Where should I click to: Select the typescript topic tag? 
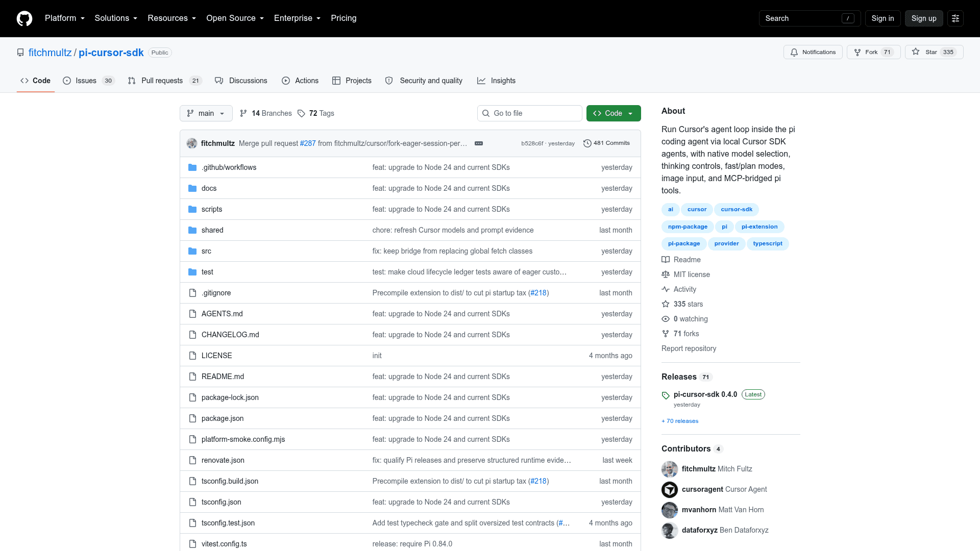(768, 244)
